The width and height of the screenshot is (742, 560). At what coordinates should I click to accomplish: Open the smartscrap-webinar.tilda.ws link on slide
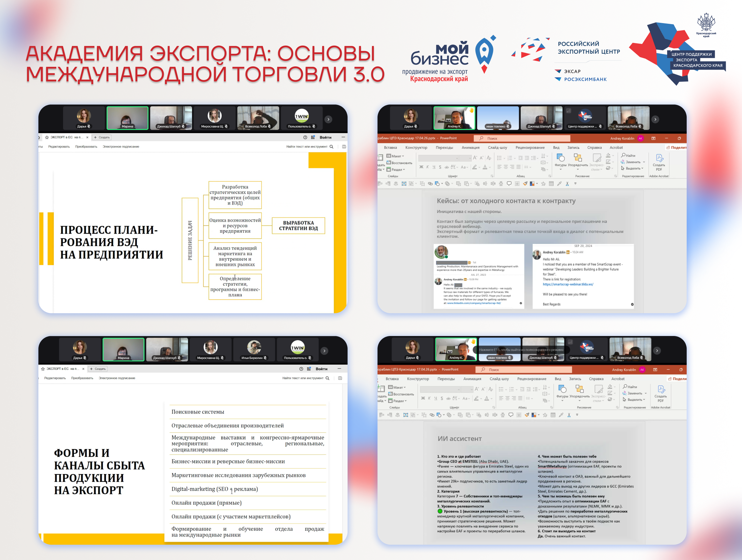click(x=568, y=284)
